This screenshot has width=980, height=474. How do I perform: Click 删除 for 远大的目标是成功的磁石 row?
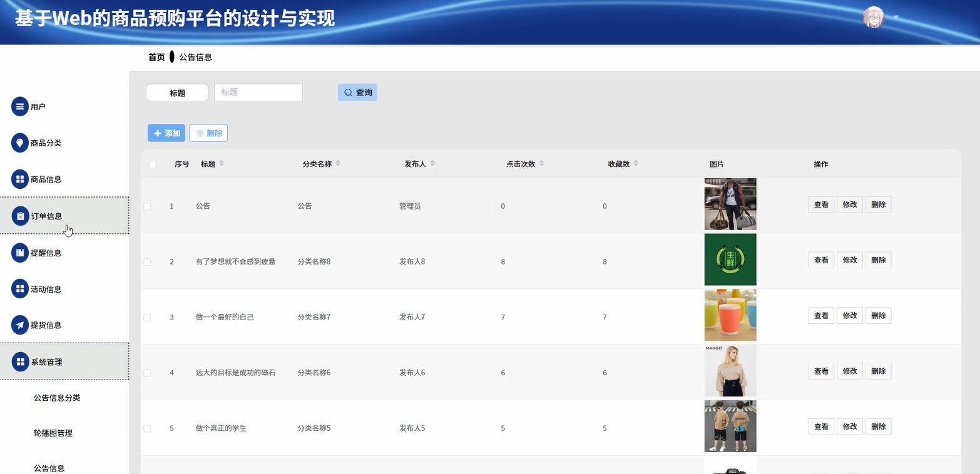click(878, 371)
